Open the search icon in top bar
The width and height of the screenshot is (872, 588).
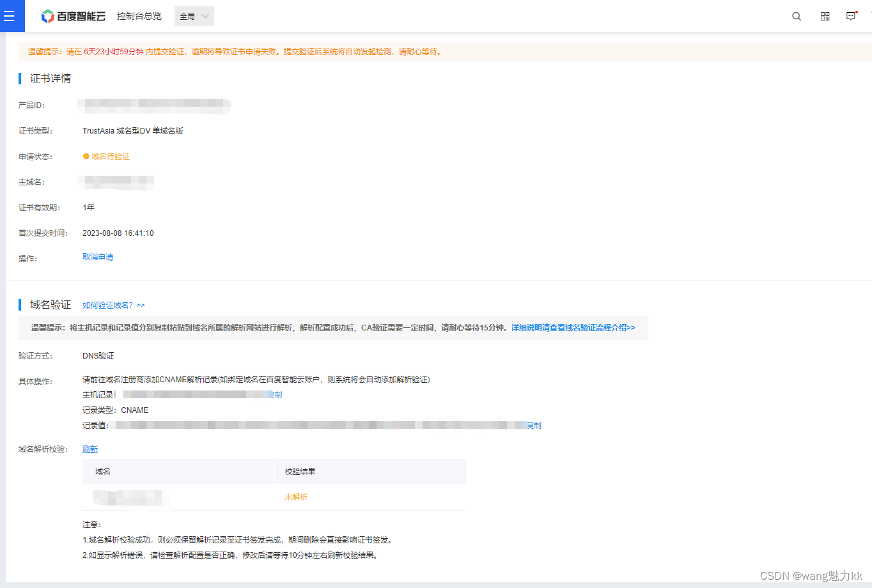click(x=796, y=16)
